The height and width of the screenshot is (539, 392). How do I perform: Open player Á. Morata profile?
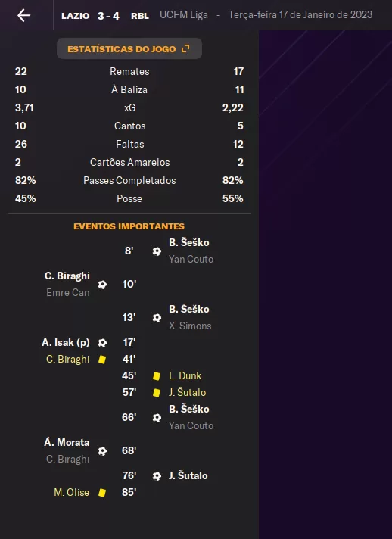[x=67, y=442]
